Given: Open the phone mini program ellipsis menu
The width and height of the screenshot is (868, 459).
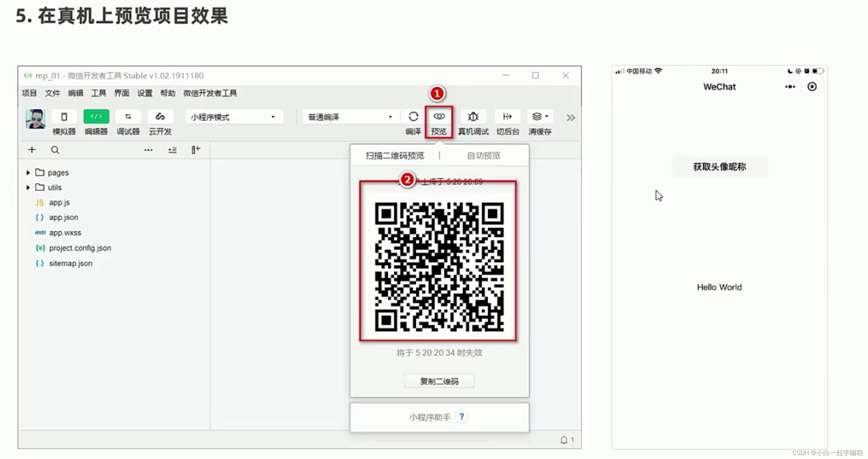Looking at the screenshot, I should [790, 87].
